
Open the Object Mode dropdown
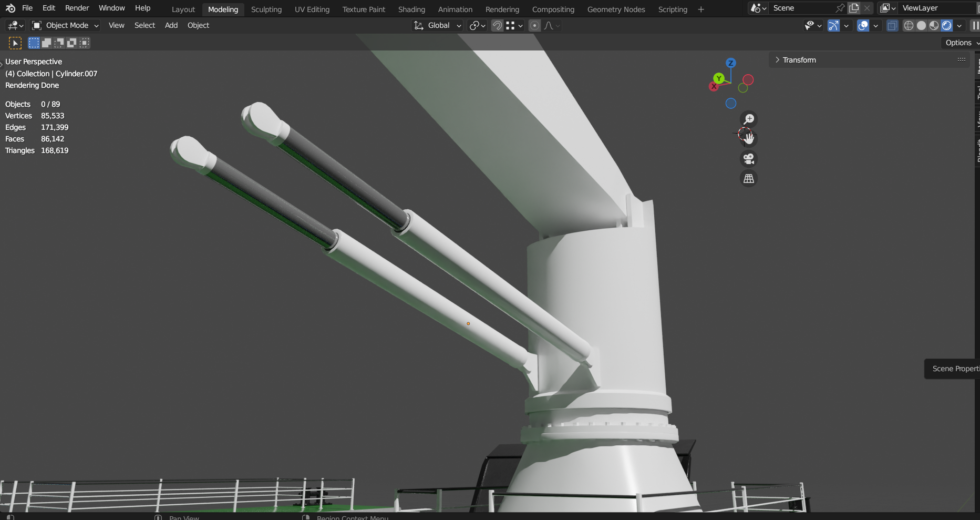point(65,25)
